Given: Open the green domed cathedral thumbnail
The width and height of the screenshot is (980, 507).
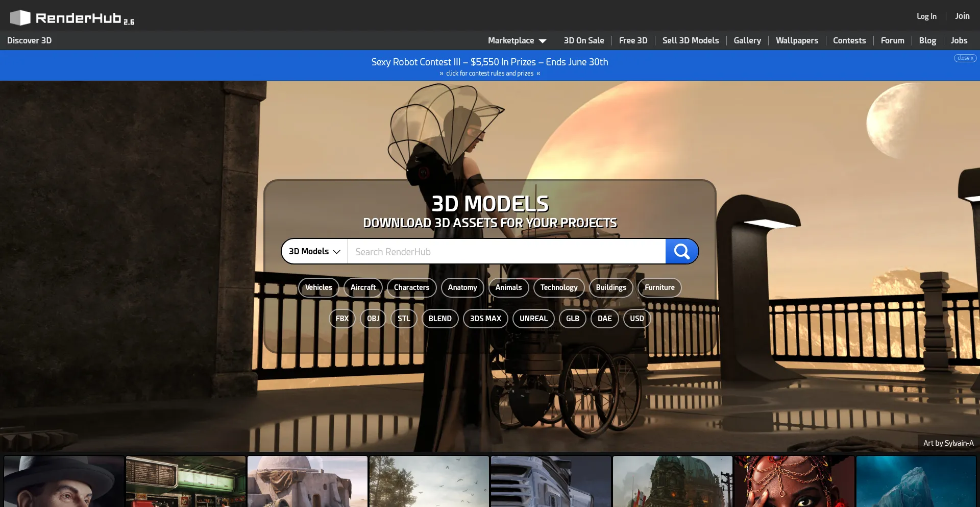Looking at the screenshot, I should [673, 481].
